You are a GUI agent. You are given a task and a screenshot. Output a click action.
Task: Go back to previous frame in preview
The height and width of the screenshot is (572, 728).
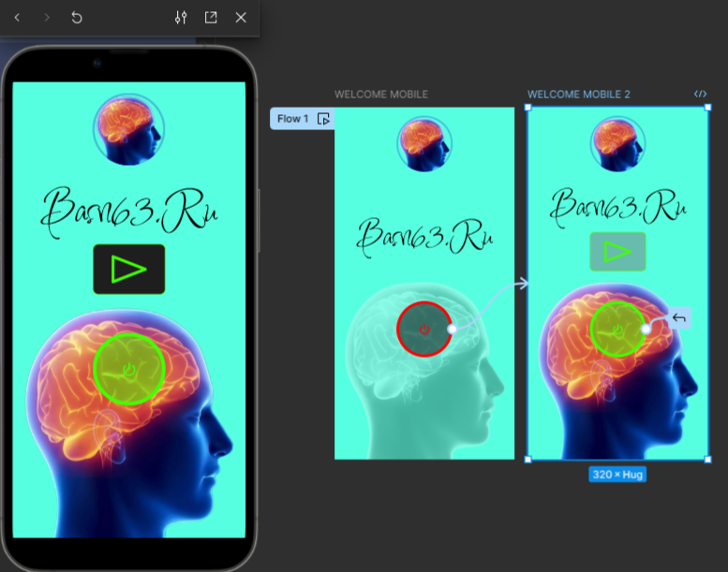point(17,18)
